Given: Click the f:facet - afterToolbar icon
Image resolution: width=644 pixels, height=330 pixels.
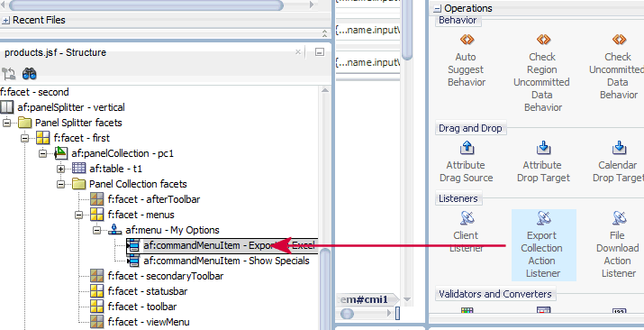Looking at the screenshot, I should (97, 199).
